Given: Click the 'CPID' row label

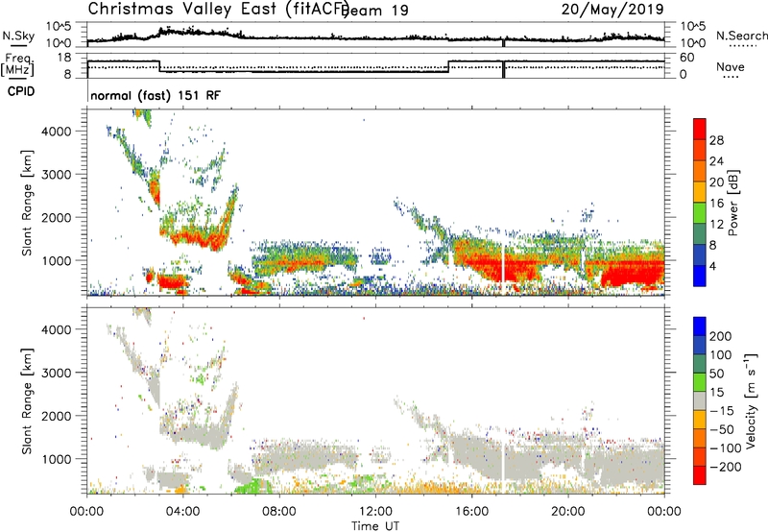Looking at the screenshot, I should click(x=21, y=91).
